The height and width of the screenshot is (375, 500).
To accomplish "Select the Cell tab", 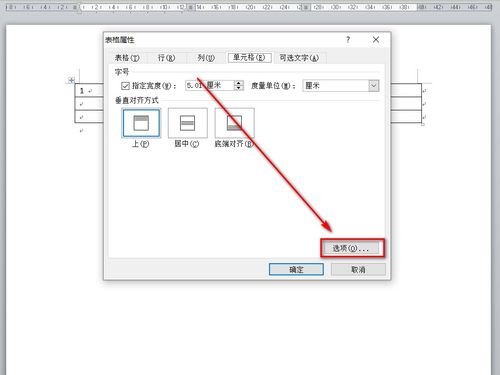I will [x=249, y=58].
